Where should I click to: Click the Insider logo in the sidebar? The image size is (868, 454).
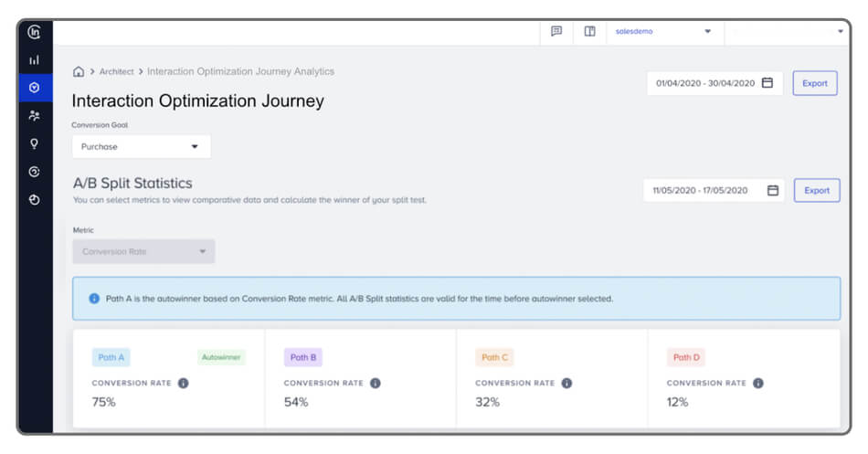pos(35,32)
